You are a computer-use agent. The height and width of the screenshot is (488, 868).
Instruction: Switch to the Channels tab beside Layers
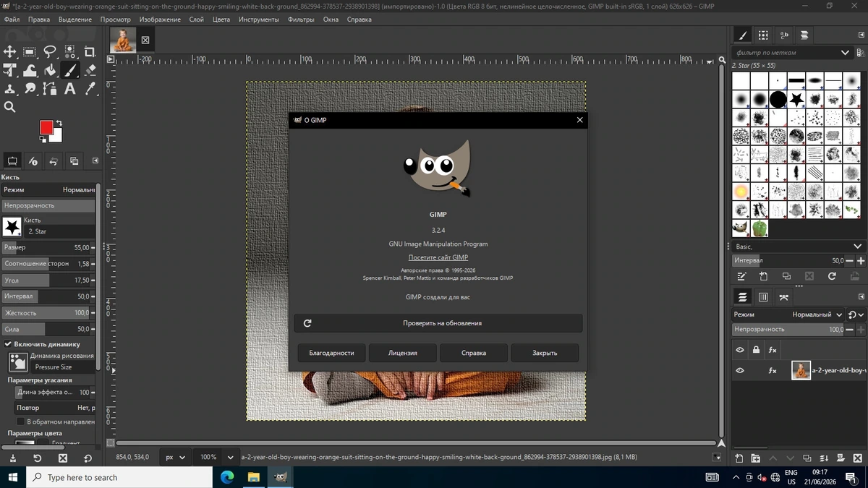click(763, 297)
